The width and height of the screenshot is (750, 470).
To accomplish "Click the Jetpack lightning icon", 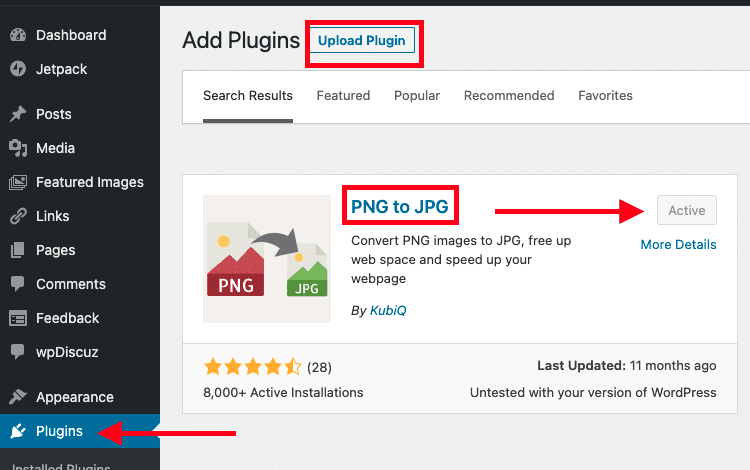I will [18, 69].
